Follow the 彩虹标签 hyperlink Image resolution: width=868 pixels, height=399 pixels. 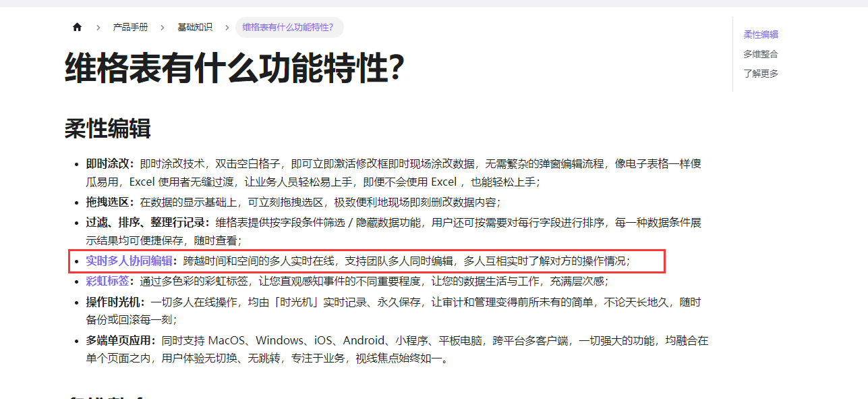[x=107, y=281]
